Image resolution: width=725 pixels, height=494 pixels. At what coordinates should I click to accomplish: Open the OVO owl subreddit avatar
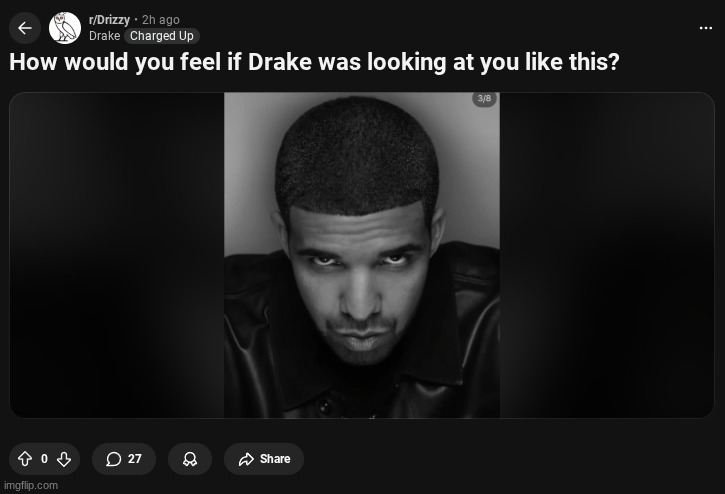[65, 28]
